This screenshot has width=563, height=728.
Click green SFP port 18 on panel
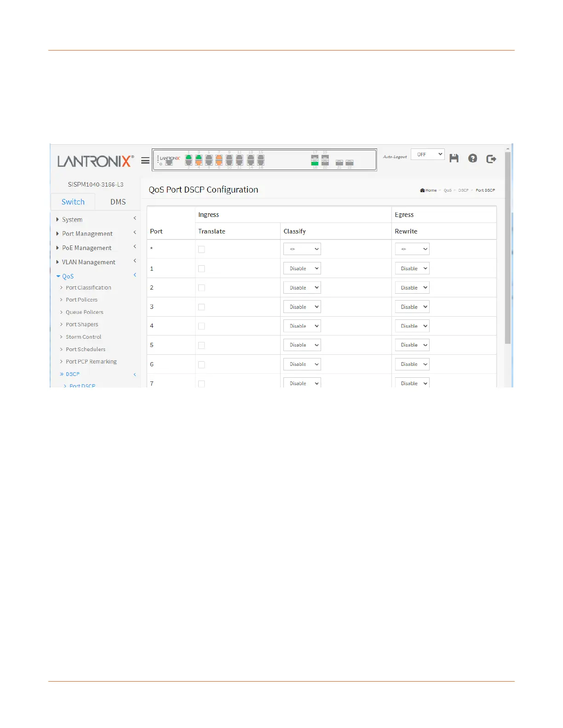point(315,163)
